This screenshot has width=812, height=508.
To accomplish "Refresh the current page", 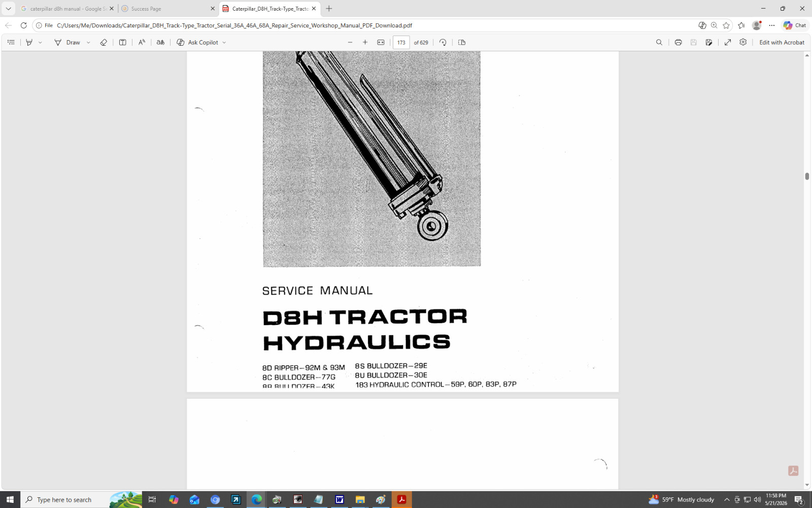I will (23, 25).
